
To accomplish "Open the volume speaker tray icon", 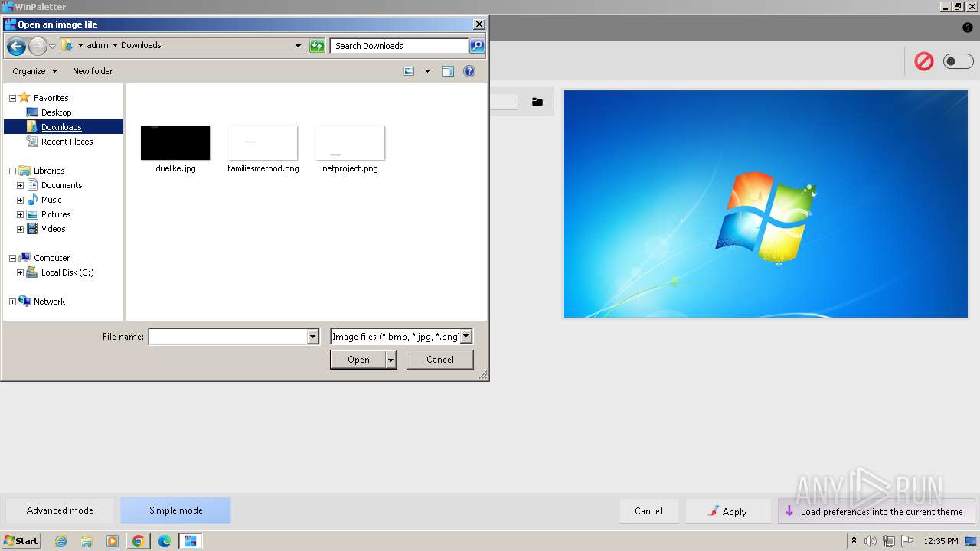I will (x=871, y=541).
